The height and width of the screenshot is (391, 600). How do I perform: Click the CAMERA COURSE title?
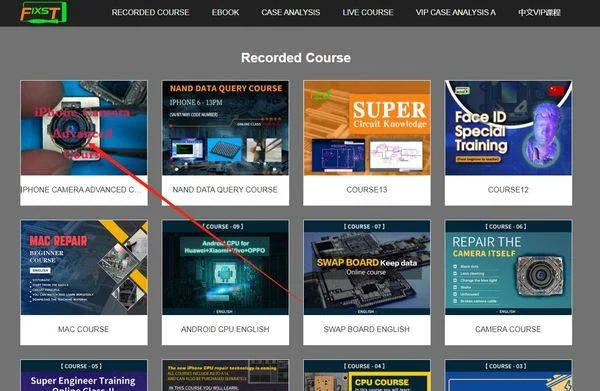(508, 329)
